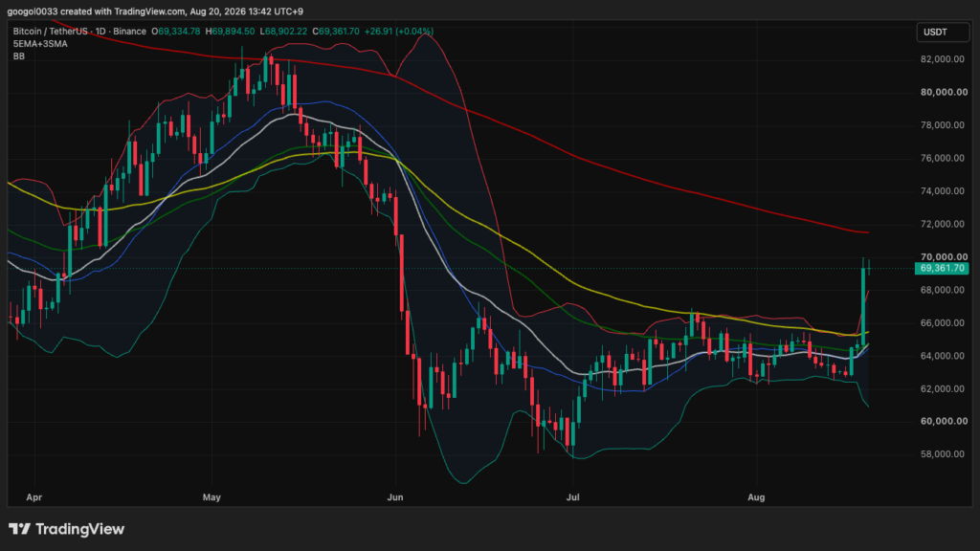
Task: Click the googol0033 created with TradingView.com caption
Action: pyautogui.click(x=155, y=11)
